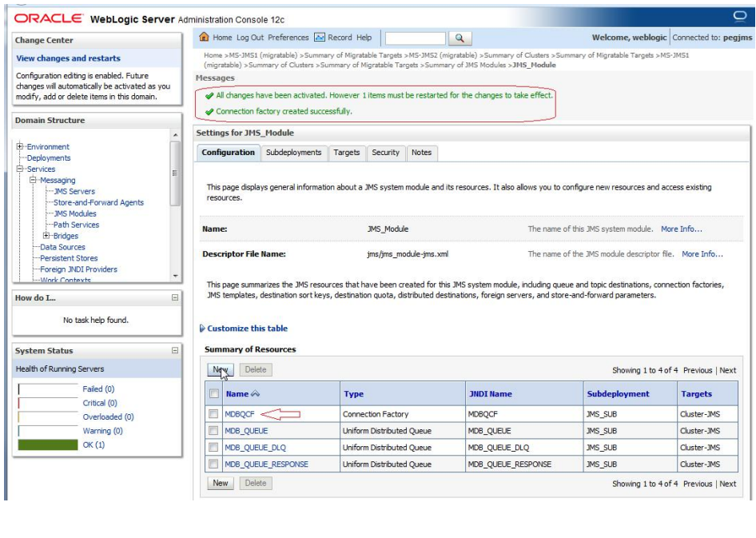This screenshot has width=756, height=538.
Task: Click More Info link for Name
Action: (x=681, y=229)
